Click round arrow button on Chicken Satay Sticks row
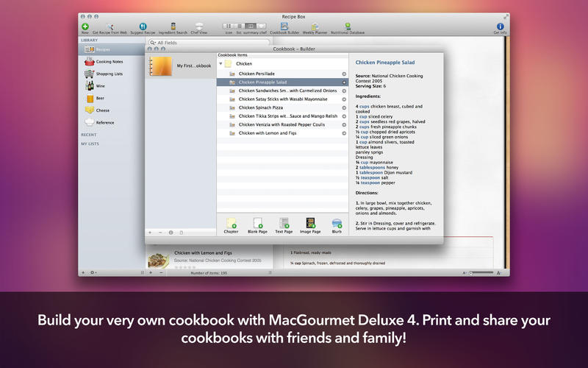588x368 pixels. tap(344, 99)
